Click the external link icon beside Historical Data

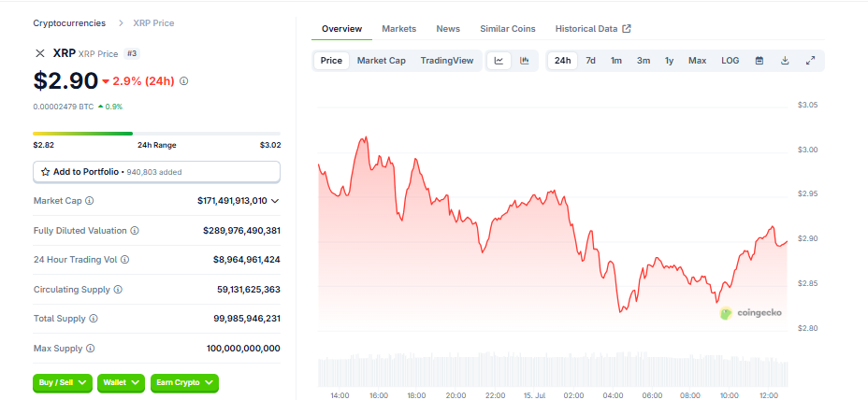627,29
